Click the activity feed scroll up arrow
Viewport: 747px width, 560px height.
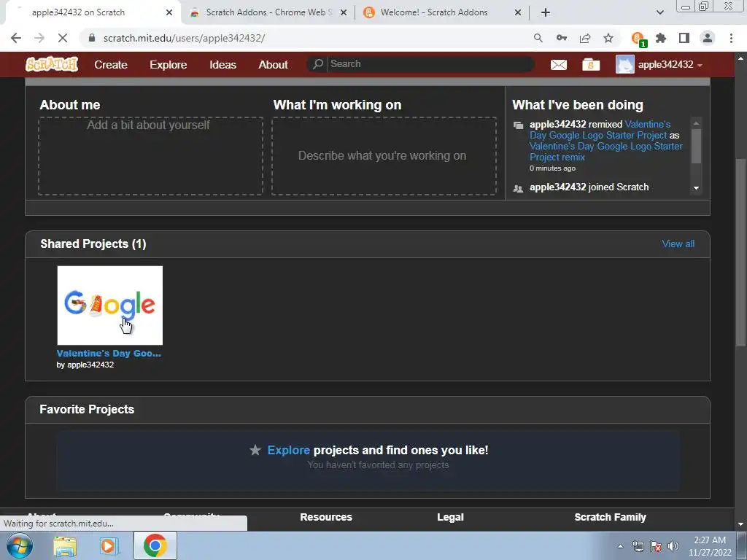point(696,123)
